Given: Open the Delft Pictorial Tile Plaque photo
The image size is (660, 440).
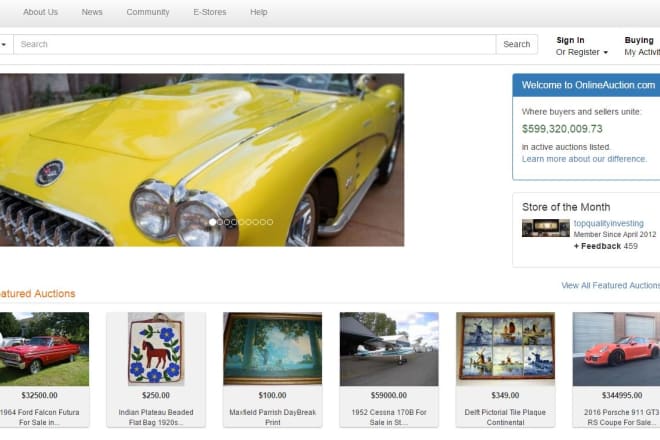Looking at the screenshot, I should point(505,349).
